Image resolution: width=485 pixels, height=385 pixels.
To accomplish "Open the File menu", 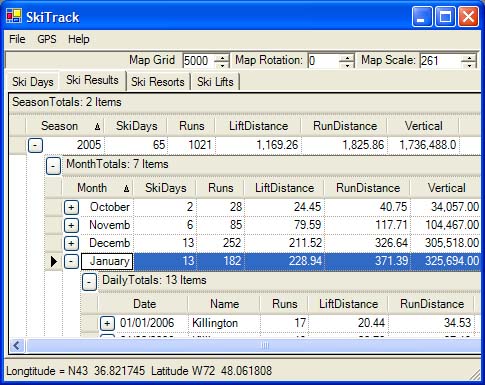I will click(x=17, y=39).
